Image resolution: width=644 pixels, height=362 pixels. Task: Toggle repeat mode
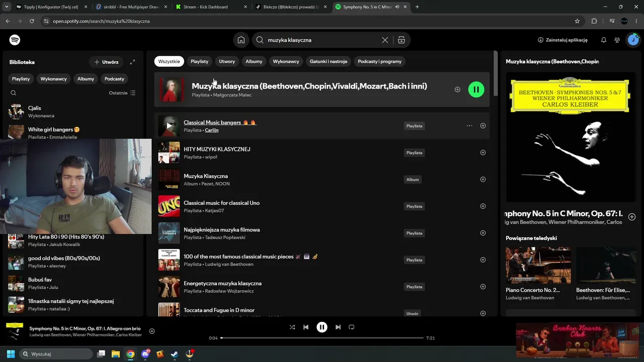click(352, 327)
